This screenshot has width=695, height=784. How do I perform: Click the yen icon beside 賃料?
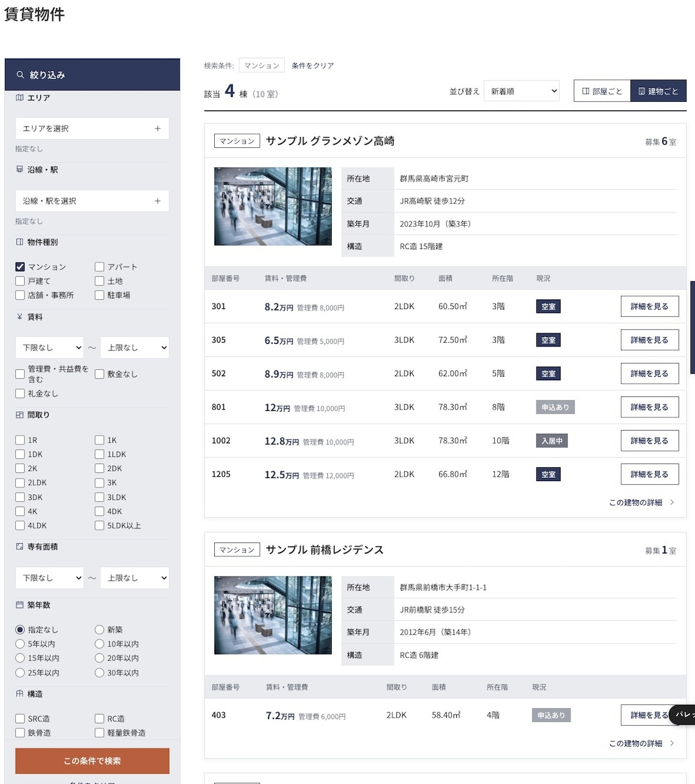point(20,317)
